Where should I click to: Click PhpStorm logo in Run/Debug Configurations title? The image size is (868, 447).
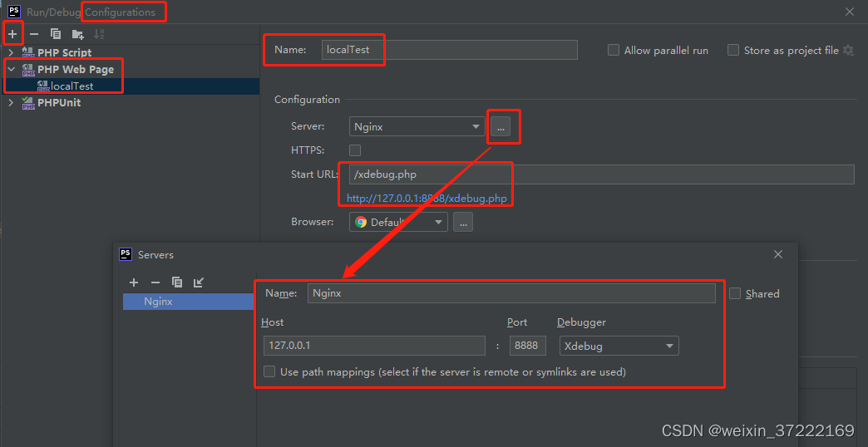14,11
